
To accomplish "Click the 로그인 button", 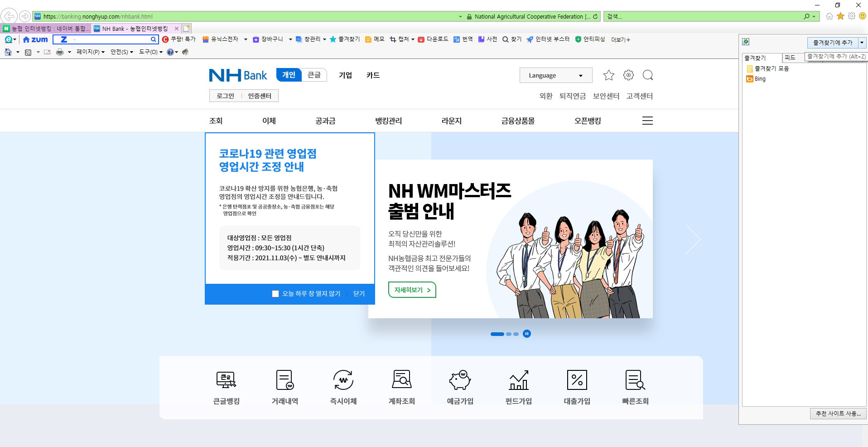I will (x=225, y=96).
